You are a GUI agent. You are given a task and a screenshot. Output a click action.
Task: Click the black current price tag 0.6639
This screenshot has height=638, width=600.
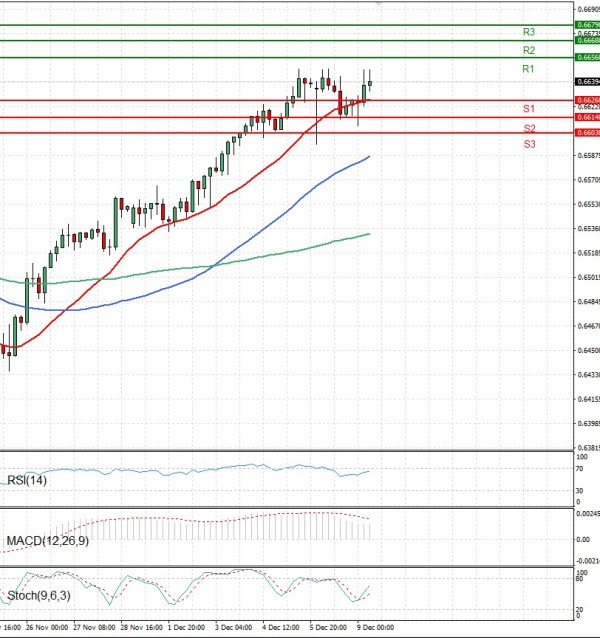pos(587,81)
